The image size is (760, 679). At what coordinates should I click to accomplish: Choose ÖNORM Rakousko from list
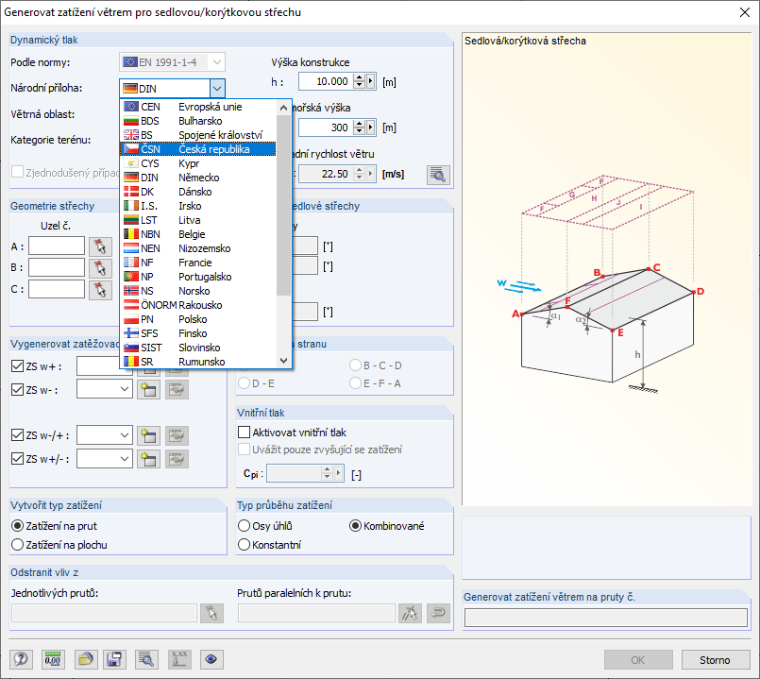[198, 305]
